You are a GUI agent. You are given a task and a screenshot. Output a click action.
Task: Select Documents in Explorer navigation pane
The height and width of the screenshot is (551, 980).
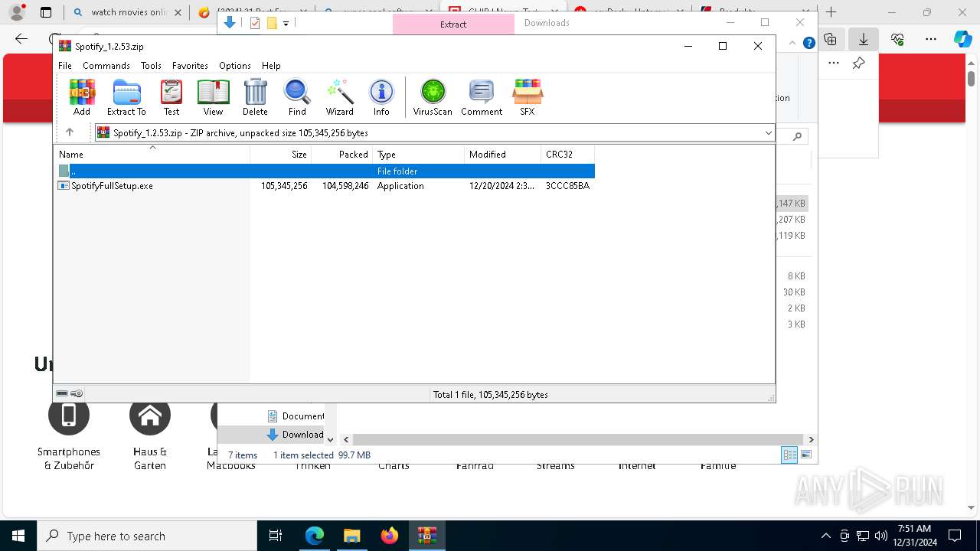click(296, 416)
